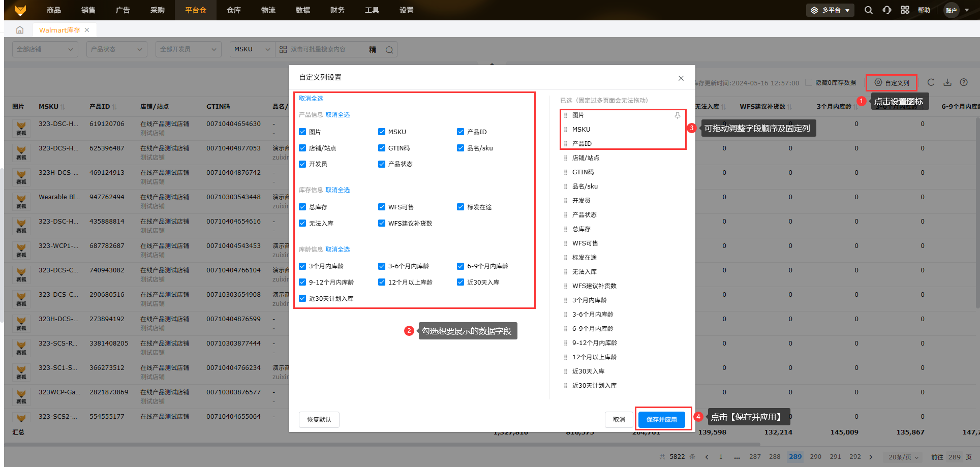Uncheck the 产品ID checkbox
This screenshot has width=980, height=467.
[461, 132]
